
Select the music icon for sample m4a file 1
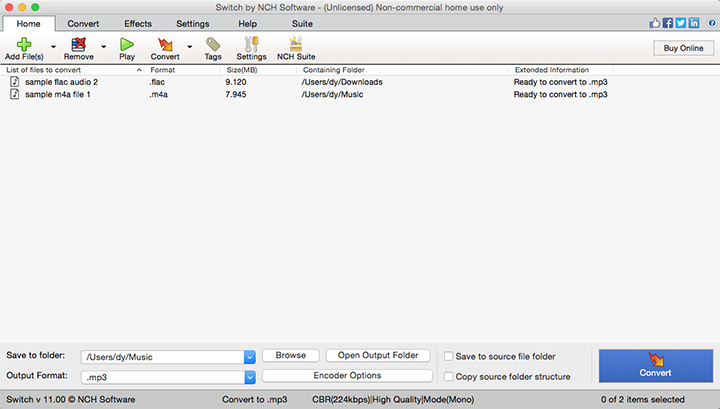(15, 94)
